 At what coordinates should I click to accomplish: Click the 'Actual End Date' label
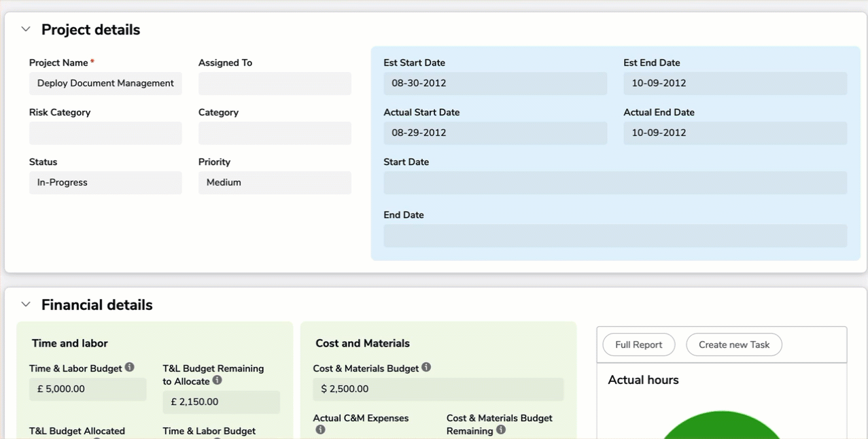[x=659, y=112]
